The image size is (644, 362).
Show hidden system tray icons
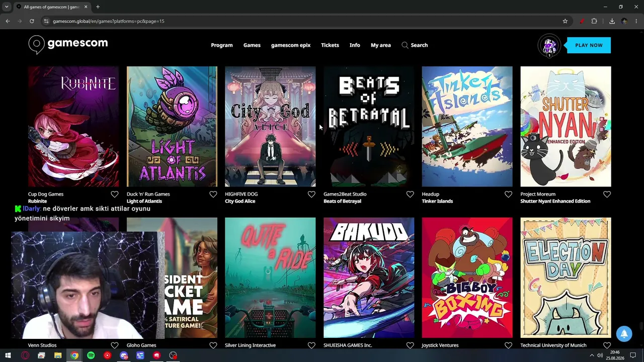point(592,355)
